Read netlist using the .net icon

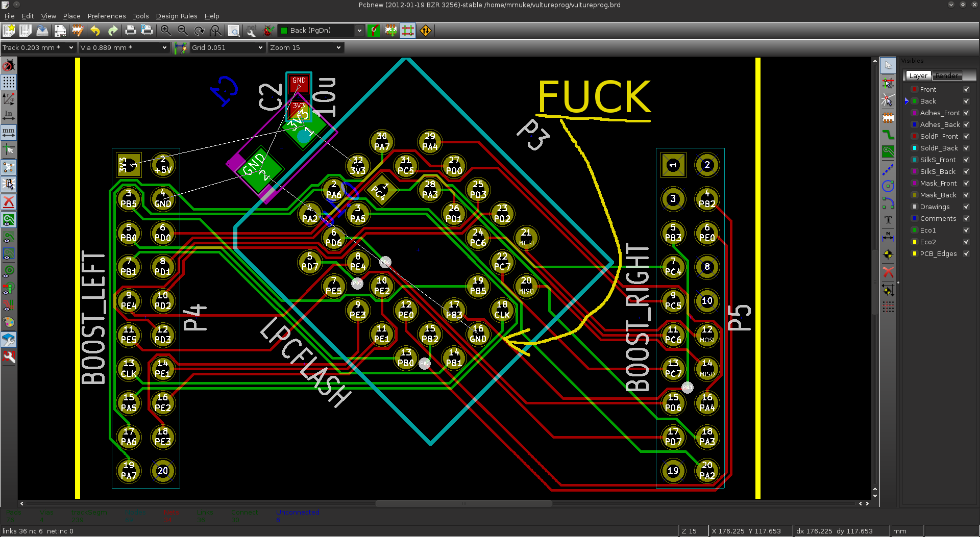(x=251, y=31)
